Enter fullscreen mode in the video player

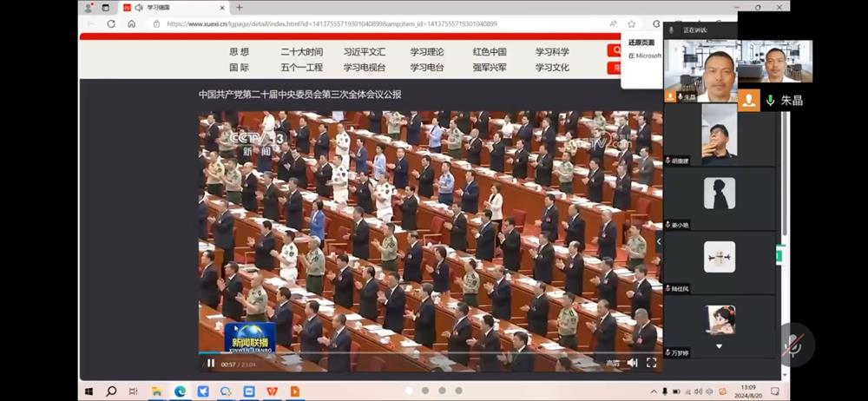(652, 363)
